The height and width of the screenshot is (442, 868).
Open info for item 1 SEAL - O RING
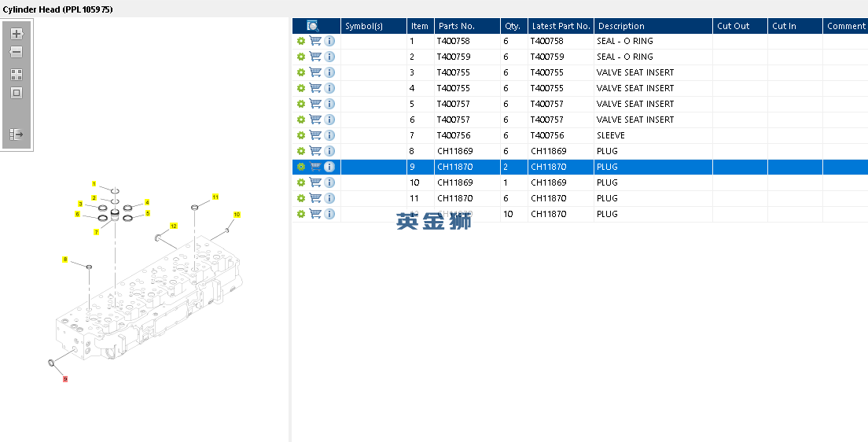pos(329,41)
